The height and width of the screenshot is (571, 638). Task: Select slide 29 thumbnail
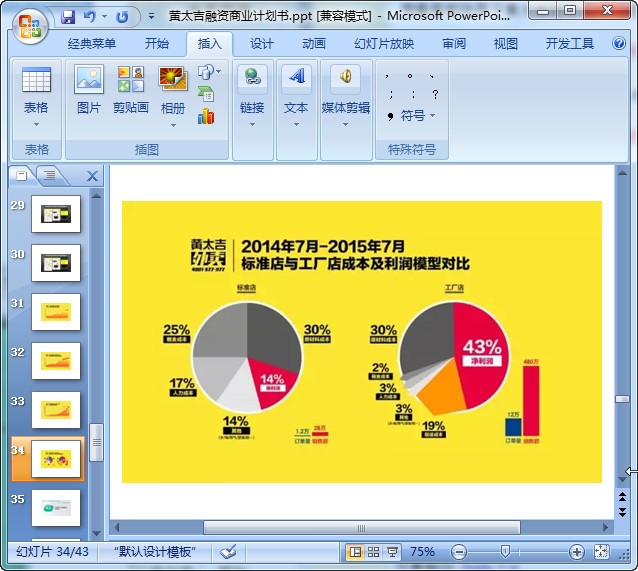(x=56, y=214)
